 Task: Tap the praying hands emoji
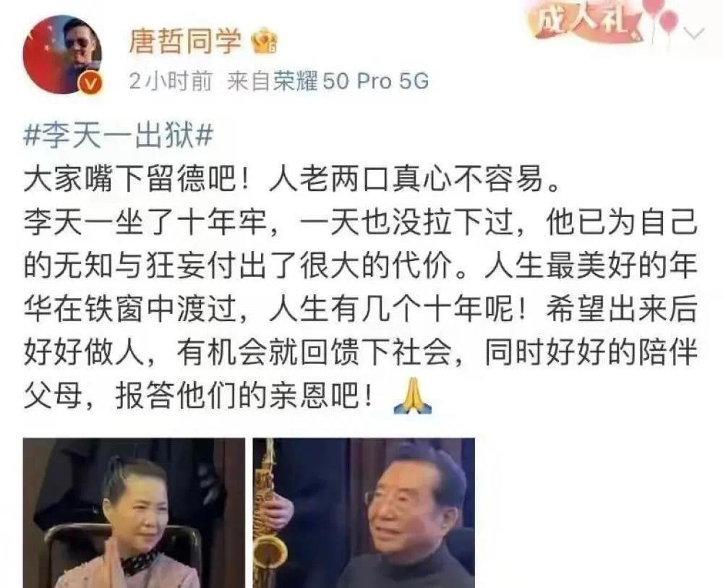point(413,396)
